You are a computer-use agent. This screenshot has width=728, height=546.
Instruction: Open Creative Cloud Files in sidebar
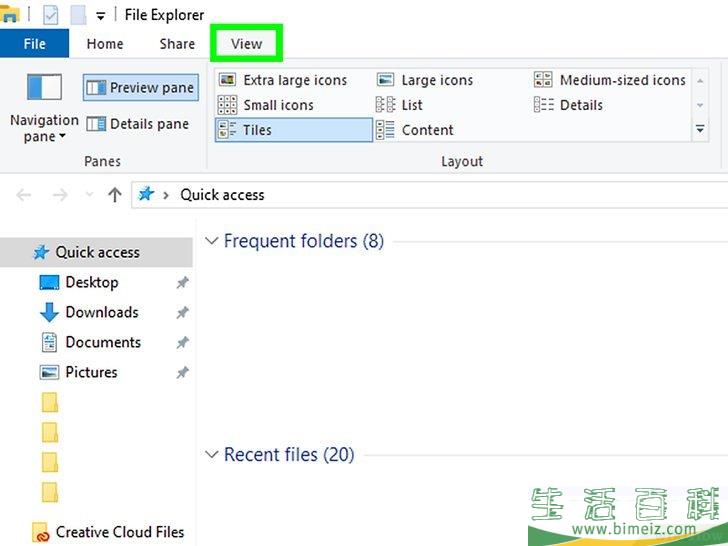119,532
